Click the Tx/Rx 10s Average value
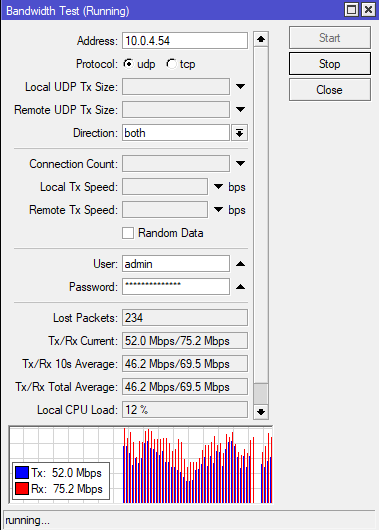 pyautogui.click(x=185, y=364)
